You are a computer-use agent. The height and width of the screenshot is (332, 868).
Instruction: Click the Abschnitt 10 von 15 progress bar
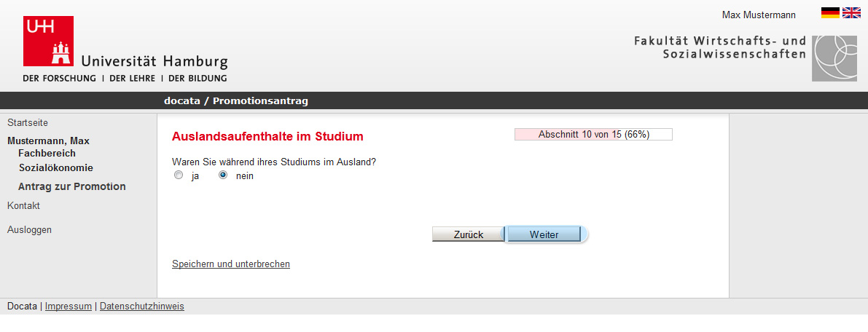tap(593, 135)
